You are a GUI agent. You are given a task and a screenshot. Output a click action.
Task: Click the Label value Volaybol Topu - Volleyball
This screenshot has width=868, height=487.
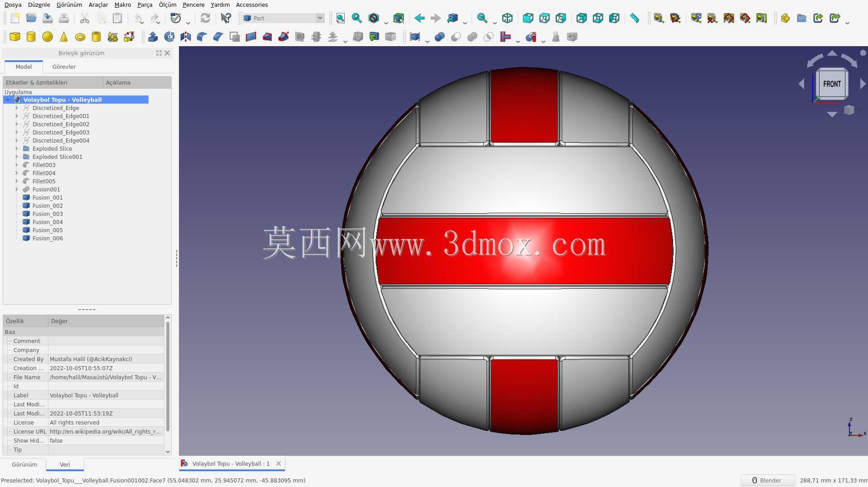point(106,395)
